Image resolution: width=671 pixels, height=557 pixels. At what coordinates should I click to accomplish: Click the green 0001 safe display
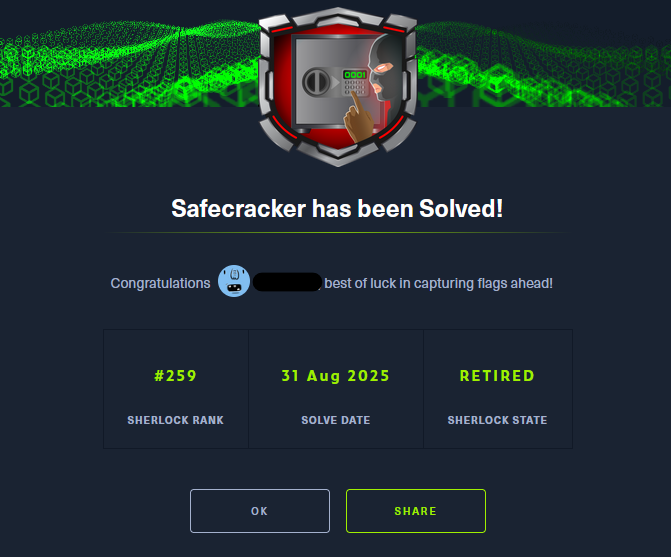click(x=355, y=74)
